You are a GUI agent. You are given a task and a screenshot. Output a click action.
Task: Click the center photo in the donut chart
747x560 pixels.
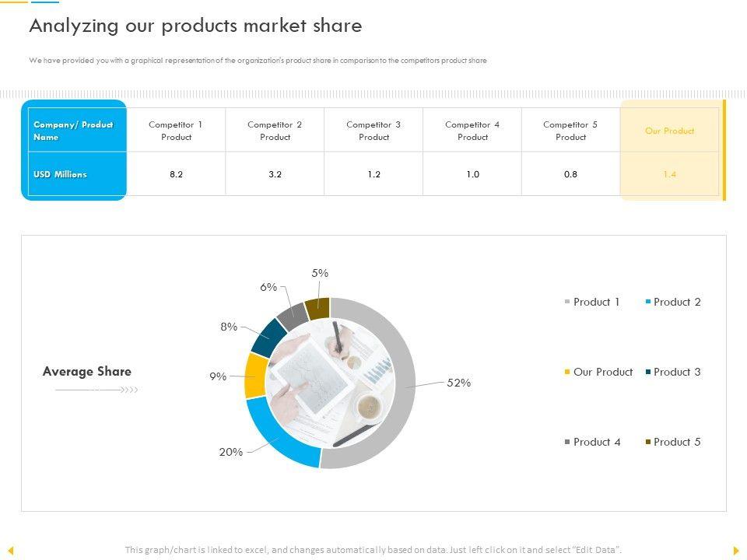point(331,383)
